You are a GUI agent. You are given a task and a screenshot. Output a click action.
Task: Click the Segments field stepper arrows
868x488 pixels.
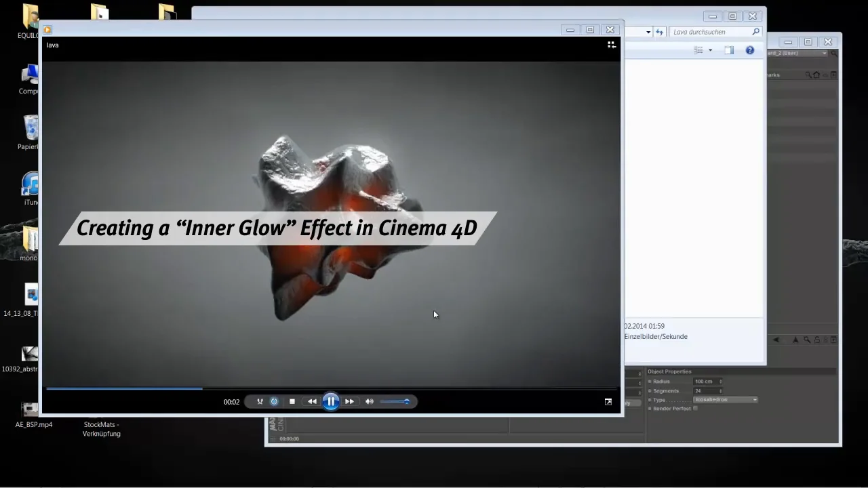click(x=721, y=391)
